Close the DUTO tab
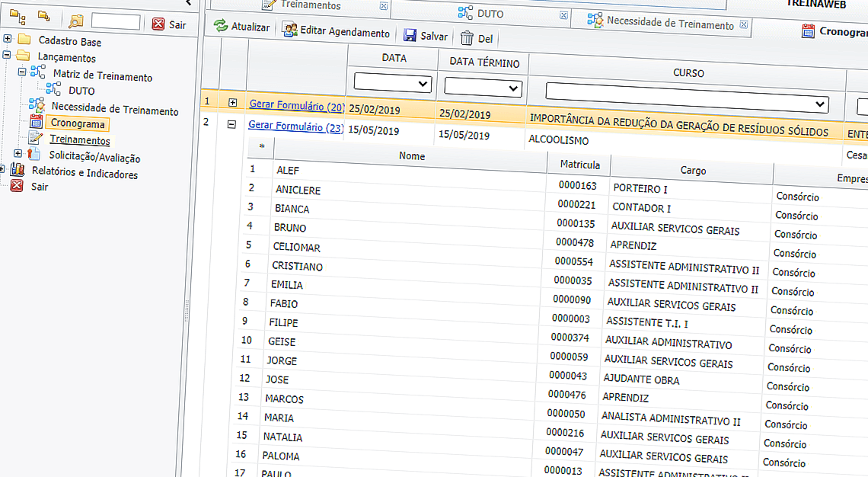The image size is (868, 477). point(563,15)
